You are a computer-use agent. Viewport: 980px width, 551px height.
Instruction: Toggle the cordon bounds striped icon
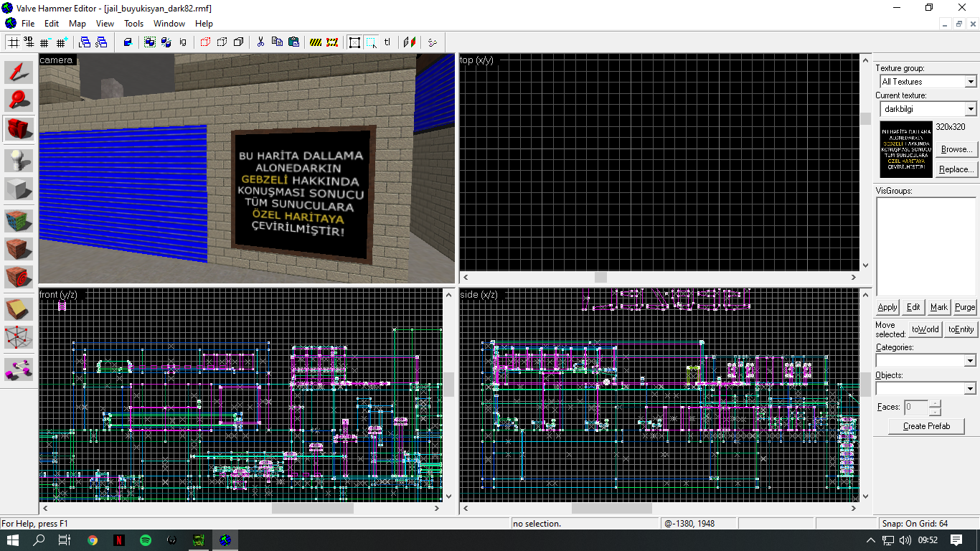[316, 42]
